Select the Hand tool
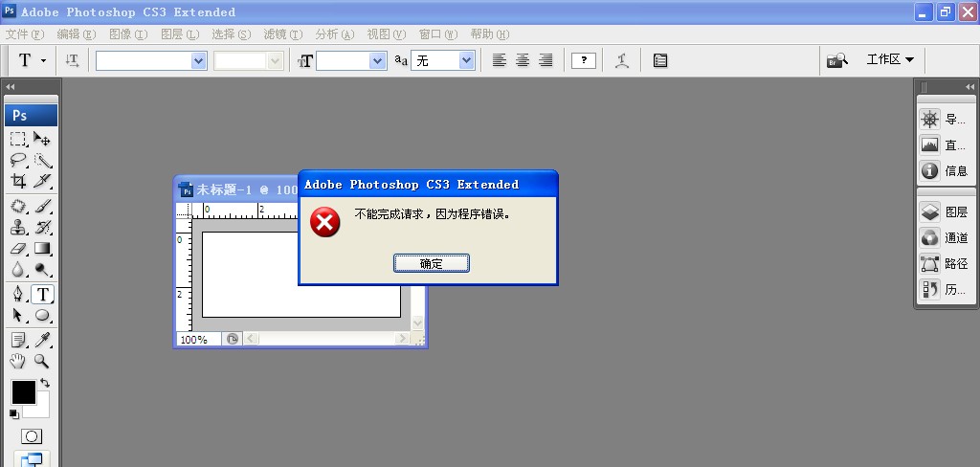Screen dimensions: 980x467 click(19, 361)
